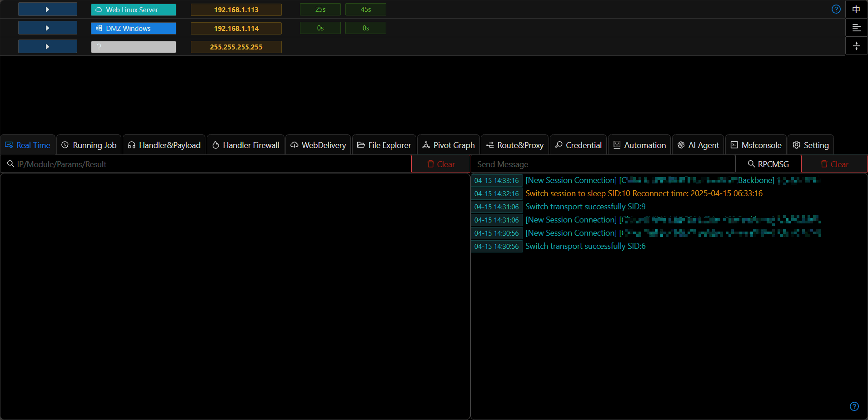
Task: Expand the DMZ Windows session row
Action: click(48, 28)
